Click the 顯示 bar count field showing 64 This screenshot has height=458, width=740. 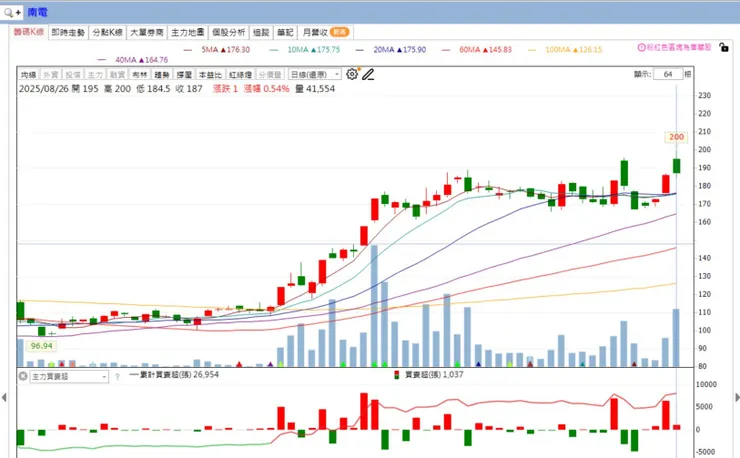click(668, 74)
